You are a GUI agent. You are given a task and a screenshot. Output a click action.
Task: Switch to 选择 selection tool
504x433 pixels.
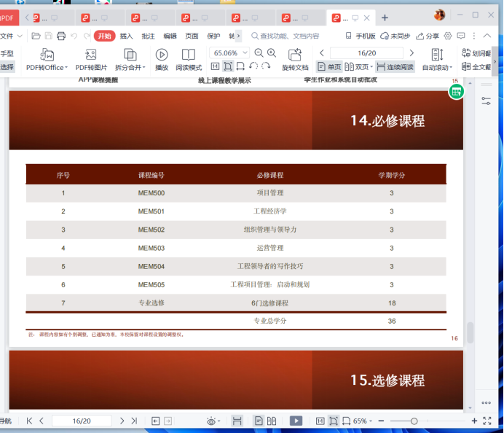click(7, 66)
